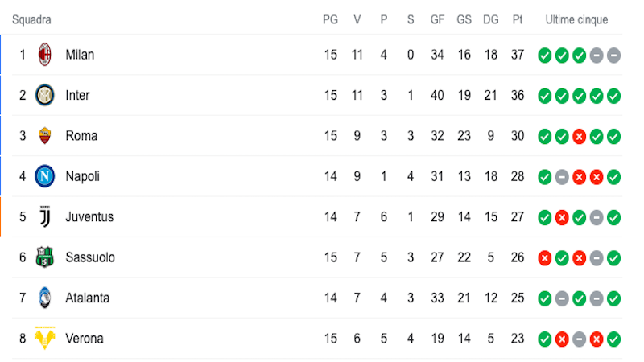Click the Napoli club crest
The width and height of the screenshot is (644, 362).
click(x=45, y=176)
